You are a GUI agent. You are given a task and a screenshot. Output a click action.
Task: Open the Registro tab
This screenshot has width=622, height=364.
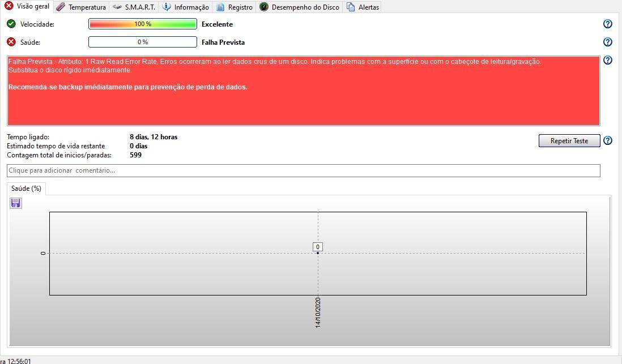pyautogui.click(x=235, y=7)
